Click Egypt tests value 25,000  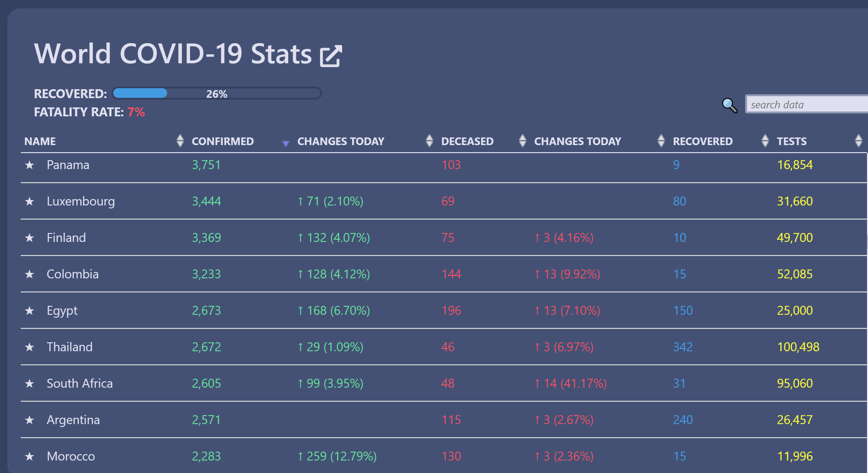[795, 310]
